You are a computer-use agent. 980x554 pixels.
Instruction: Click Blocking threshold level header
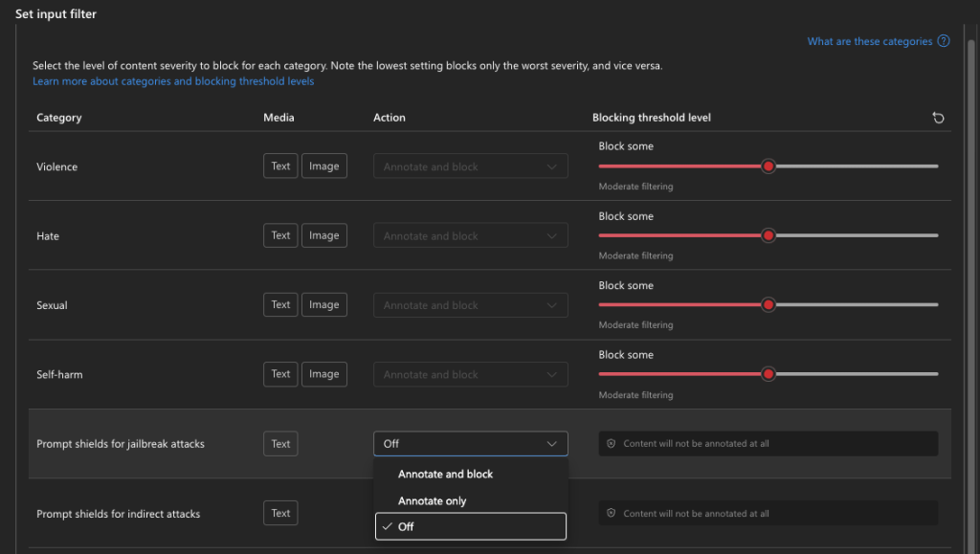[x=651, y=118]
